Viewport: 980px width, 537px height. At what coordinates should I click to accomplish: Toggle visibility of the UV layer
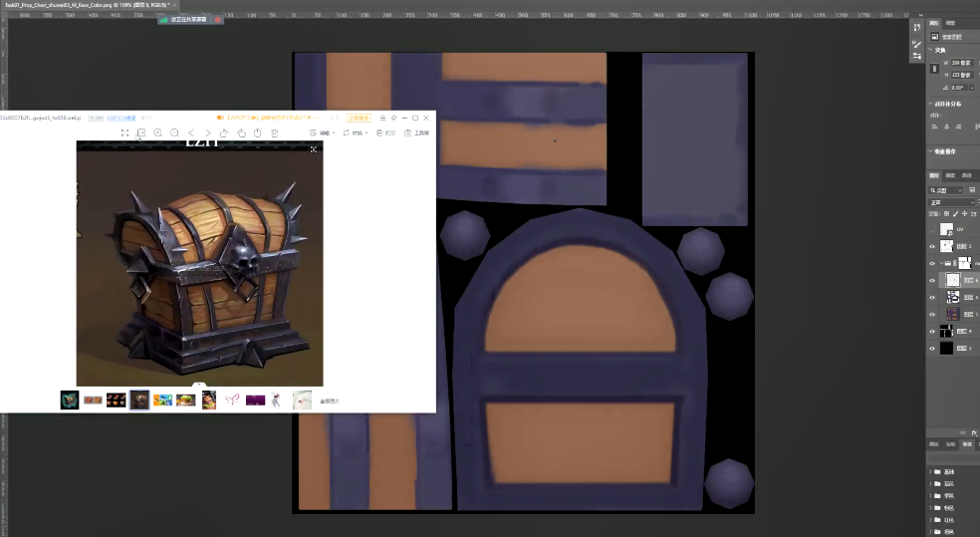click(932, 229)
